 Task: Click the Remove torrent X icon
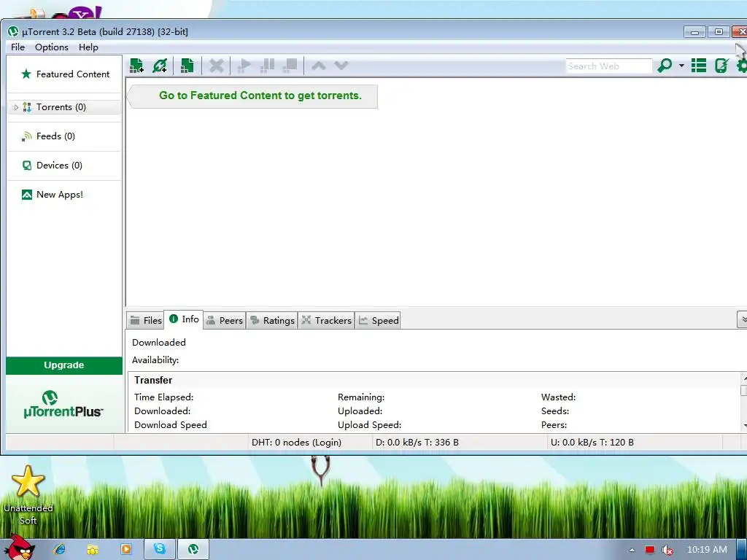pyautogui.click(x=216, y=66)
